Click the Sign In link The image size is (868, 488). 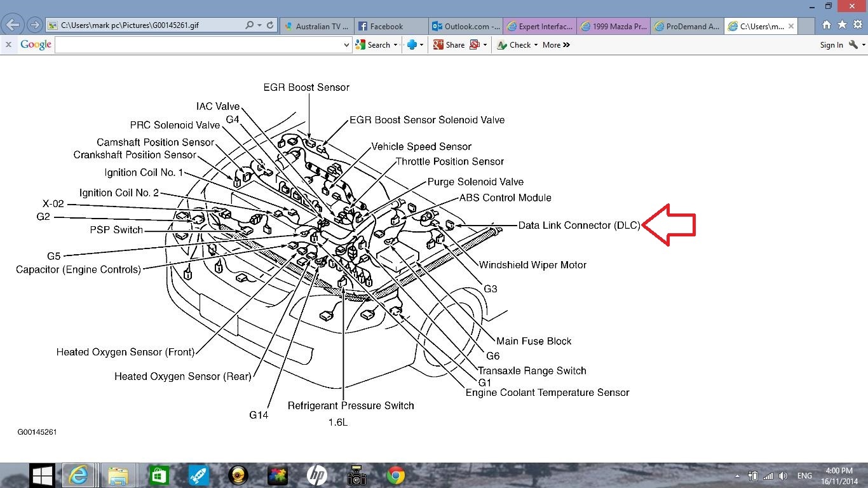pyautogui.click(x=831, y=45)
